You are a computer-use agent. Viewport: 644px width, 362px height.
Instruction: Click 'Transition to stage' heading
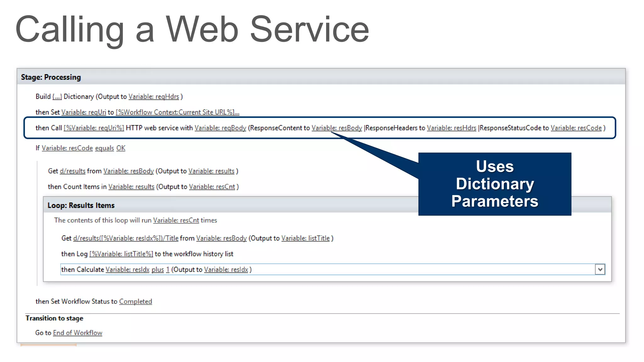click(54, 318)
